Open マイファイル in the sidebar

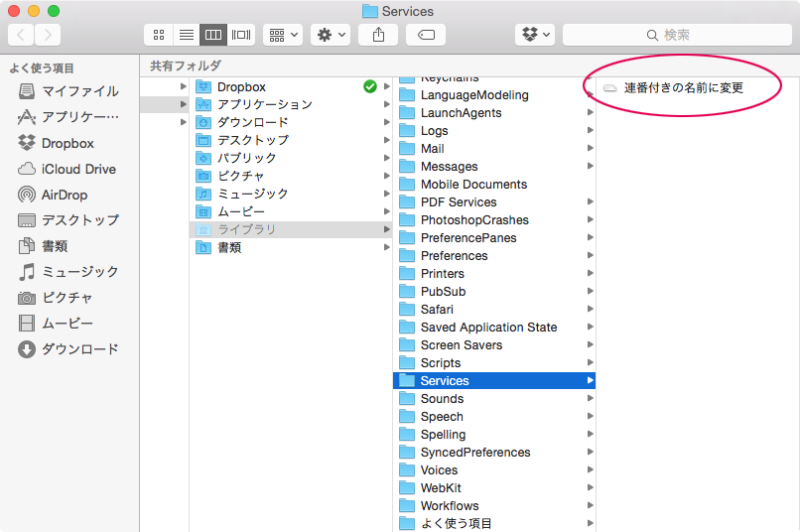pyautogui.click(x=68, y=91)
